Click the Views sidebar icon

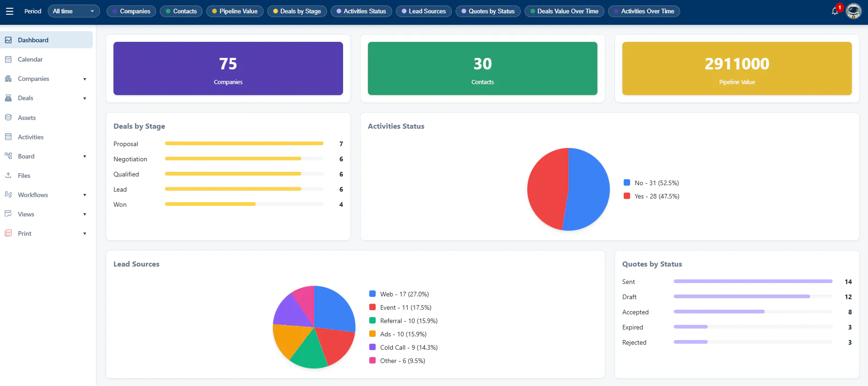click(x=8, y=214)
